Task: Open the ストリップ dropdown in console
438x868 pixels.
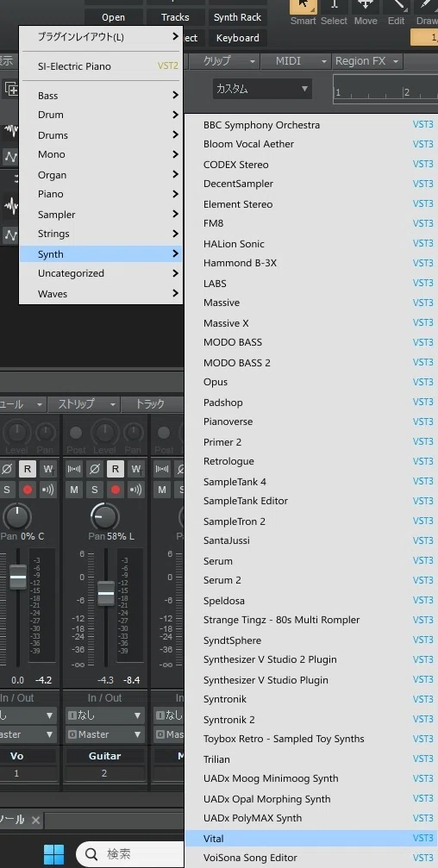Action: point(83,404)
